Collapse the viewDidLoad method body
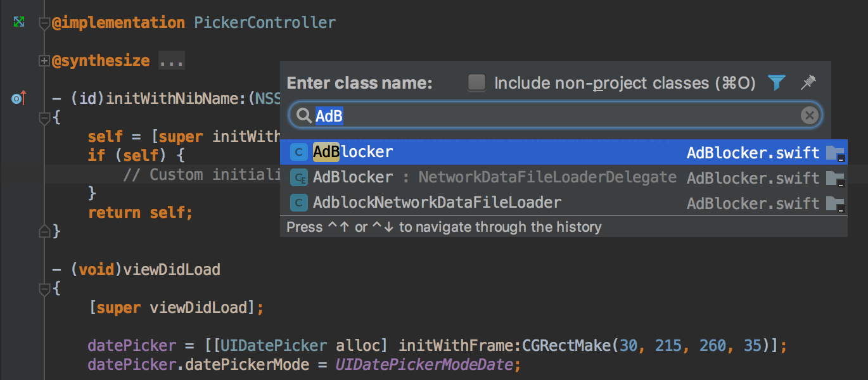Screen dimensions: 868x380 pyautogui.click(x=44, y=289)
